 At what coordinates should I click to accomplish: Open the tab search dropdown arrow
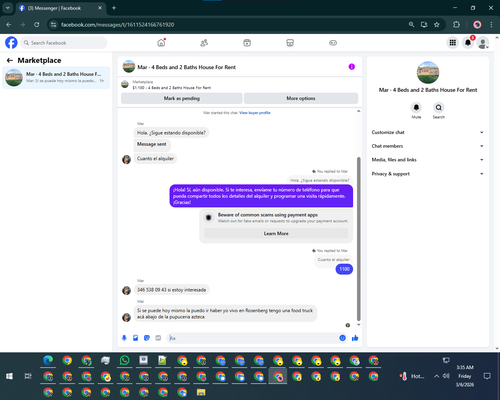click(x=7, y=8)
